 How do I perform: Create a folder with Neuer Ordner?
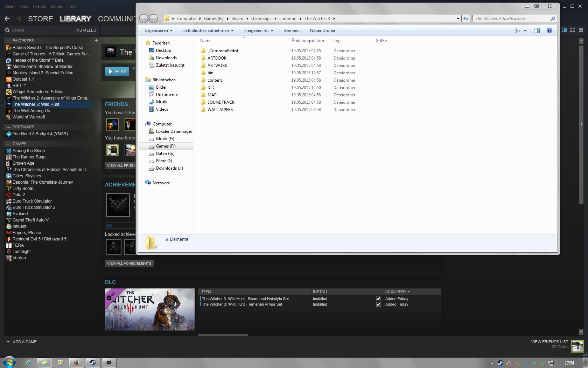coord(322,30)
